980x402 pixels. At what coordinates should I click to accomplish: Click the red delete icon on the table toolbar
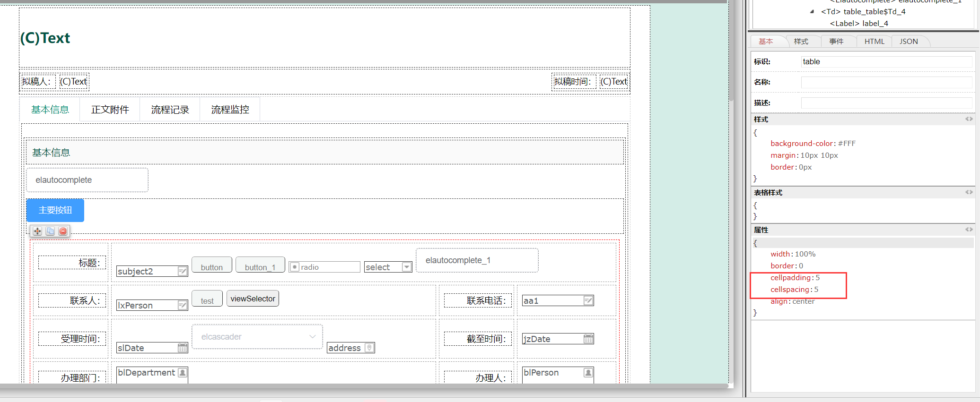63,231
